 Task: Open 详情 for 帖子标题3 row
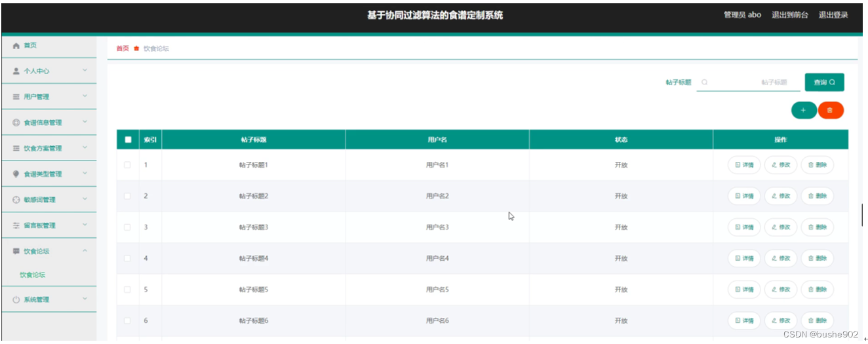tap(744, 227)
